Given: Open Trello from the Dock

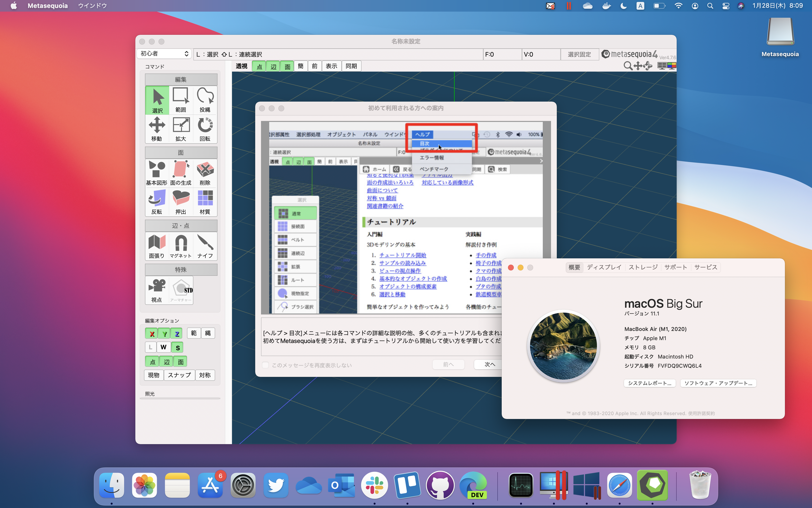Looking at the screenshot, I should [407, 485].
